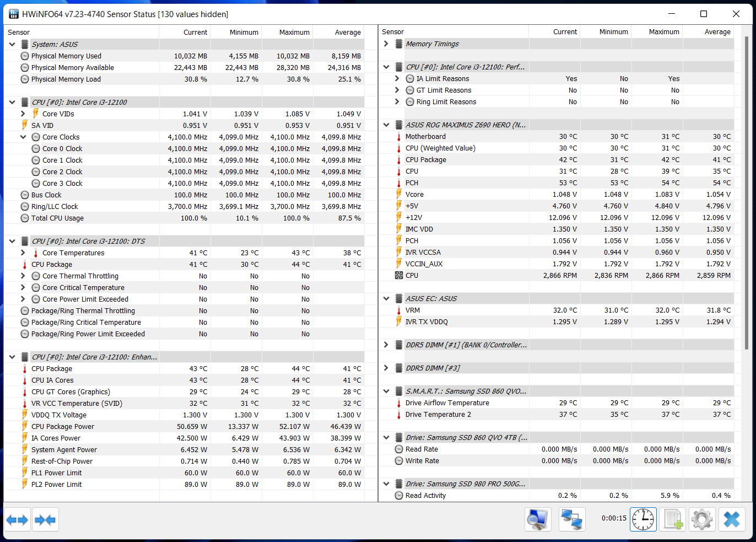
Task: Click the VRM thermometer icon
Action: pos(399,310)
